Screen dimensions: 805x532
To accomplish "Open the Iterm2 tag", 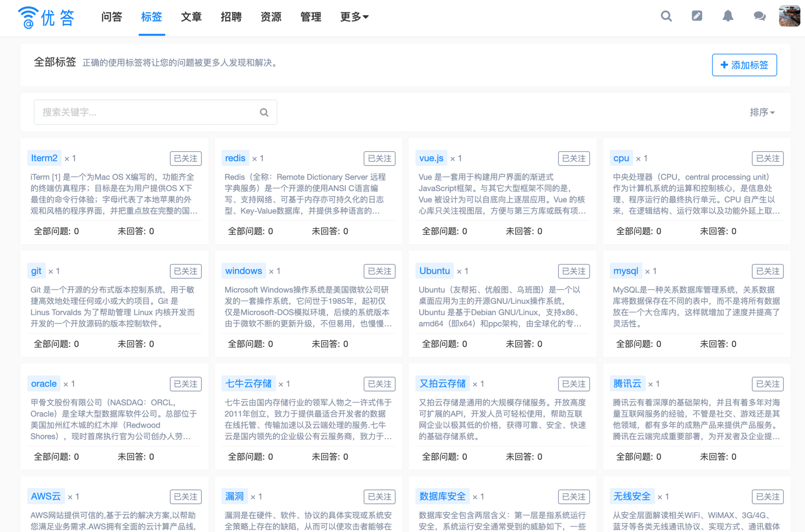I will [x=44, y=158].
